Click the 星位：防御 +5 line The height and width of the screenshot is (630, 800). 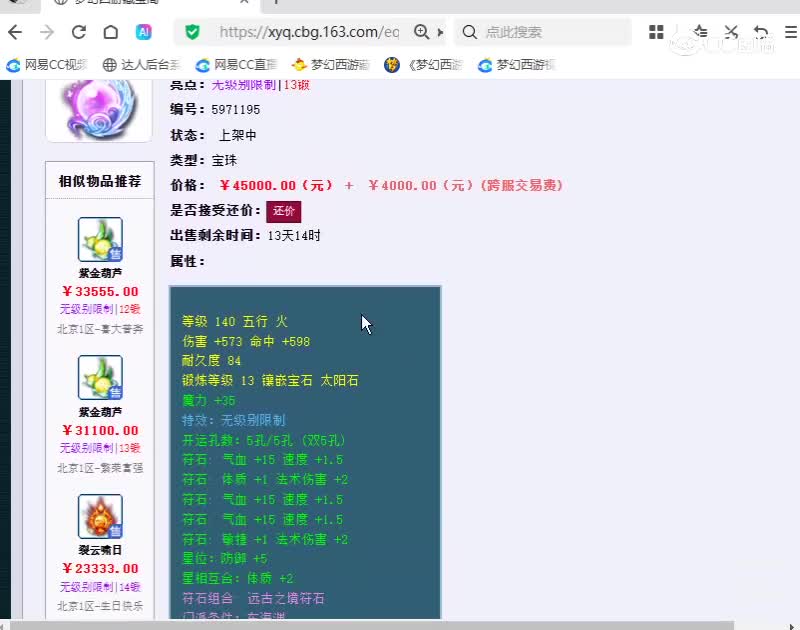click(224, 559)
